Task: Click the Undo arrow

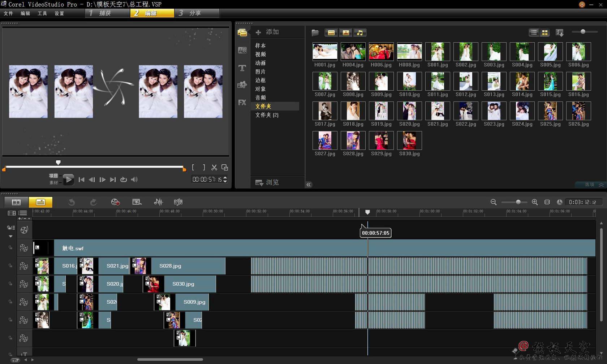Action: point(72,202)
